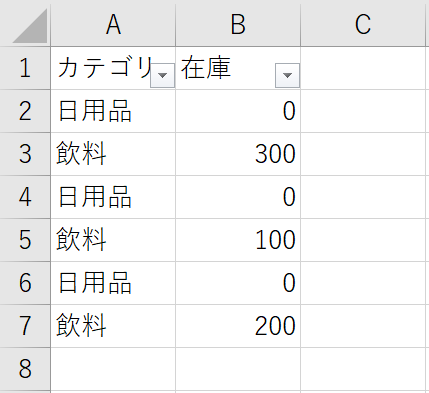This screenshot has width=429, height=393.
Task: Select column C header
Action: [363, 23]
